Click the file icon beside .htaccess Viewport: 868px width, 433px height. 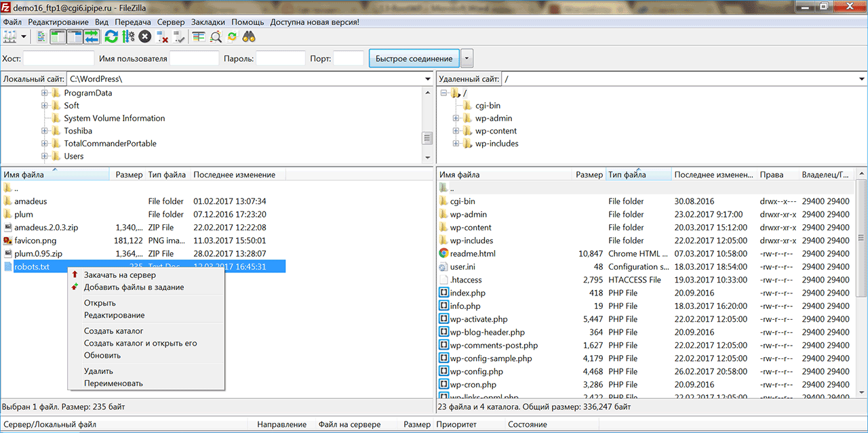444,280
